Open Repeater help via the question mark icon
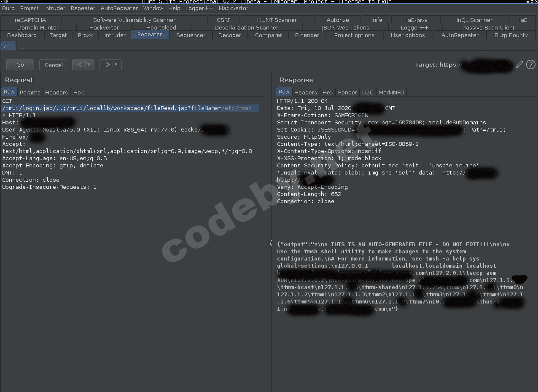Screen dimensions: 538x392 pos(530,64)
